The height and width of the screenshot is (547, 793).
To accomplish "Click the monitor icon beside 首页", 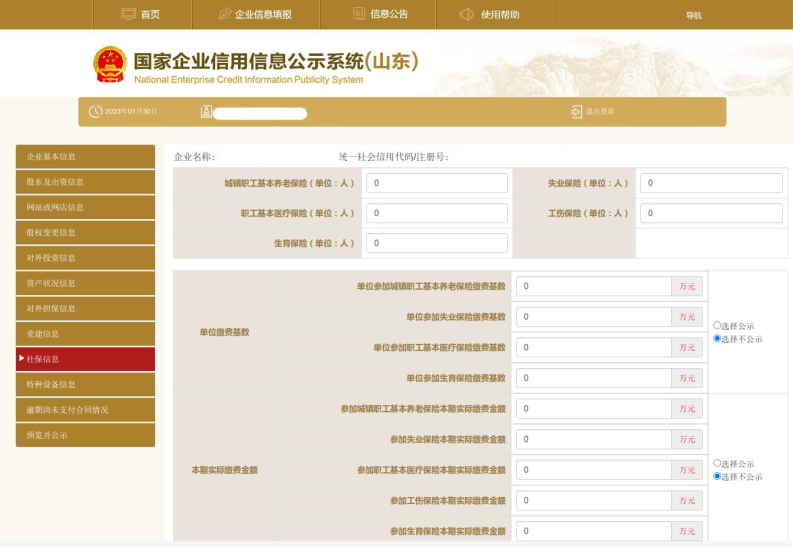I will point(128,14).
